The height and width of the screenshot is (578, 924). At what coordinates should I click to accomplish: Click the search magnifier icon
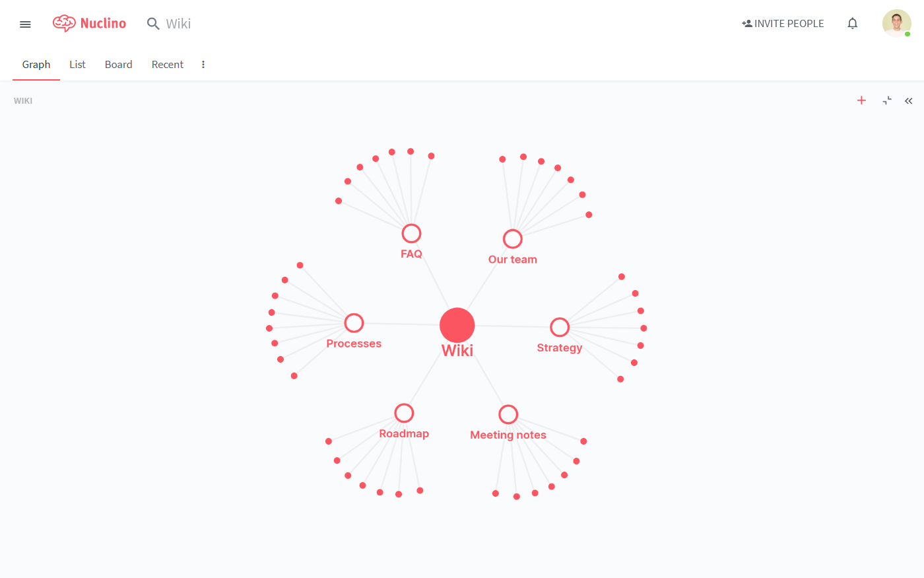(153, 24)
